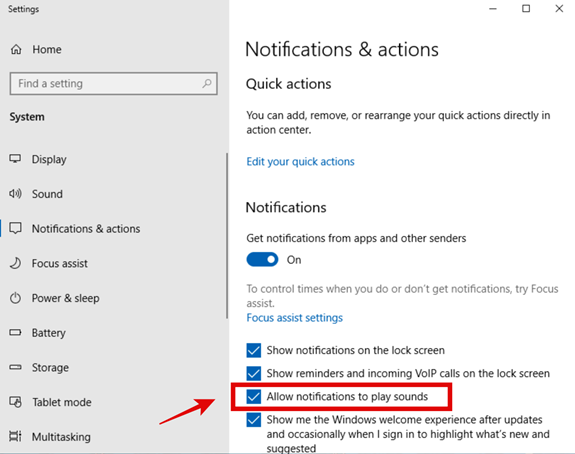Image resolution: width=575 pixels, height=454 pixels.
Task: Click the Power & sleep icon
Action: click(x=15, y=298)
